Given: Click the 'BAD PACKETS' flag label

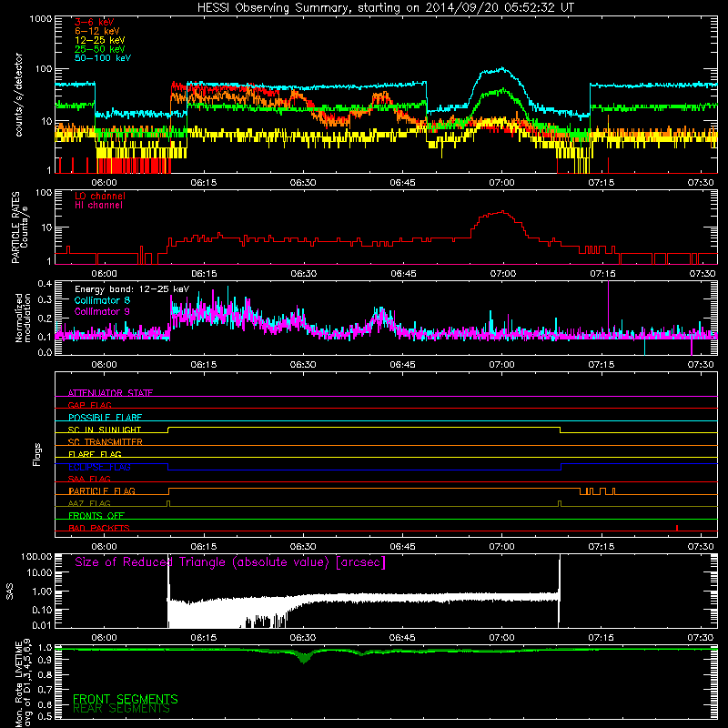Looking at the screenshot, I should coord(99,528).
